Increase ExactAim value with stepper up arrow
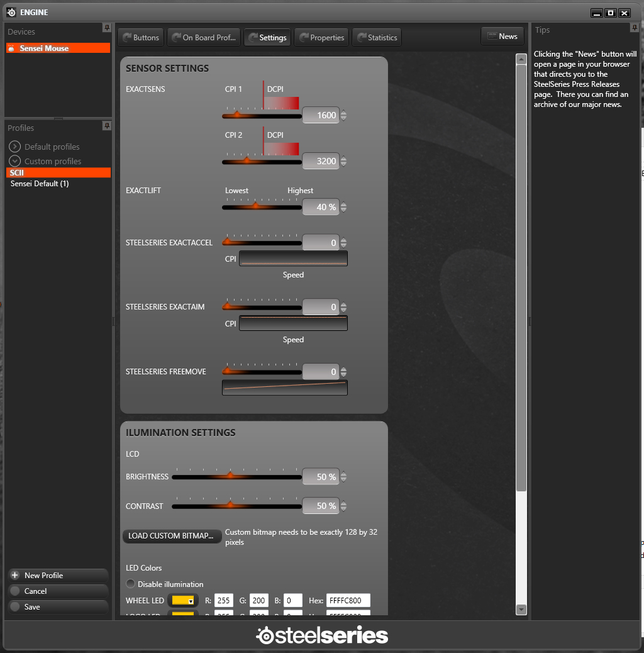 pos(343,304)
